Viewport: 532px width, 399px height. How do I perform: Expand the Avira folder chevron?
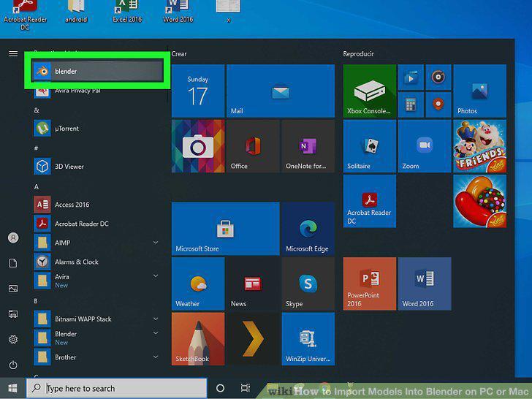pos(156,275)
